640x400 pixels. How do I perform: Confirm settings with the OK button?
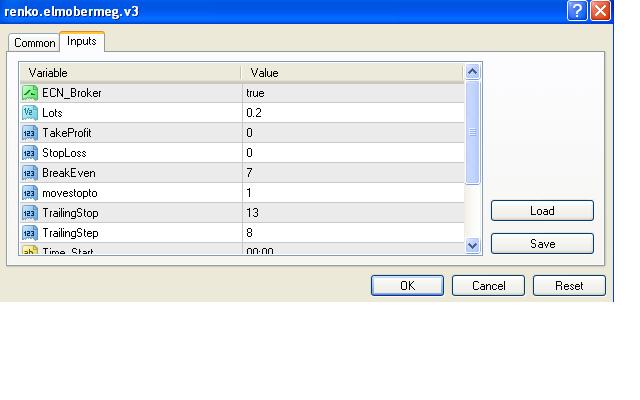[x=407, y=285]
